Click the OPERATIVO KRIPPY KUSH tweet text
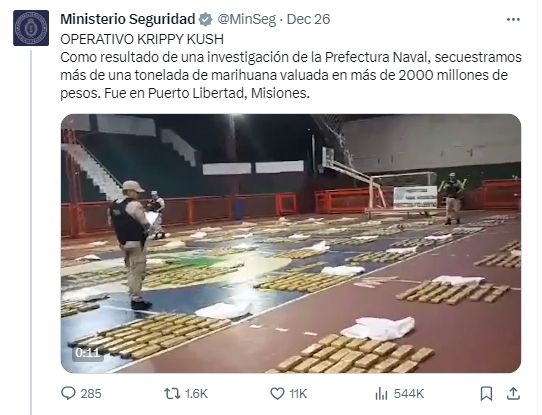 (142, 39)
